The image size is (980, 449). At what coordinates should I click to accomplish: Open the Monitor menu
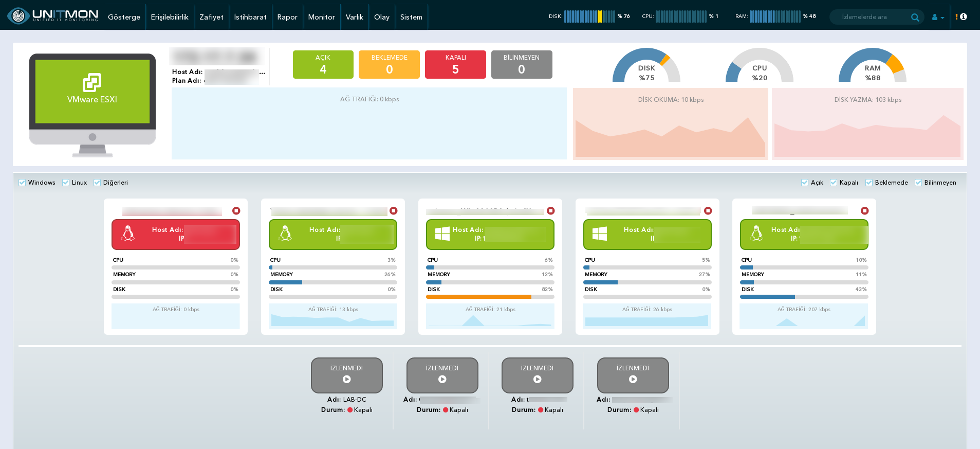tap(322, 17)
